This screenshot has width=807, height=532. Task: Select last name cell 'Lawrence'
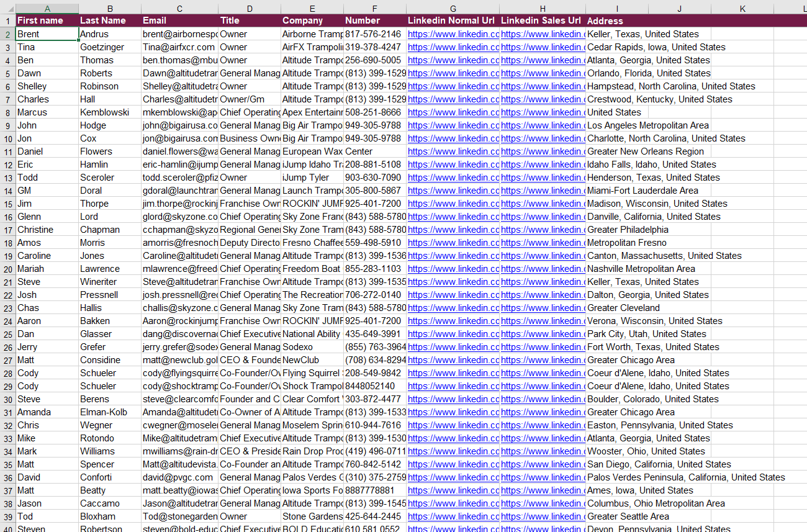point(110,269)
